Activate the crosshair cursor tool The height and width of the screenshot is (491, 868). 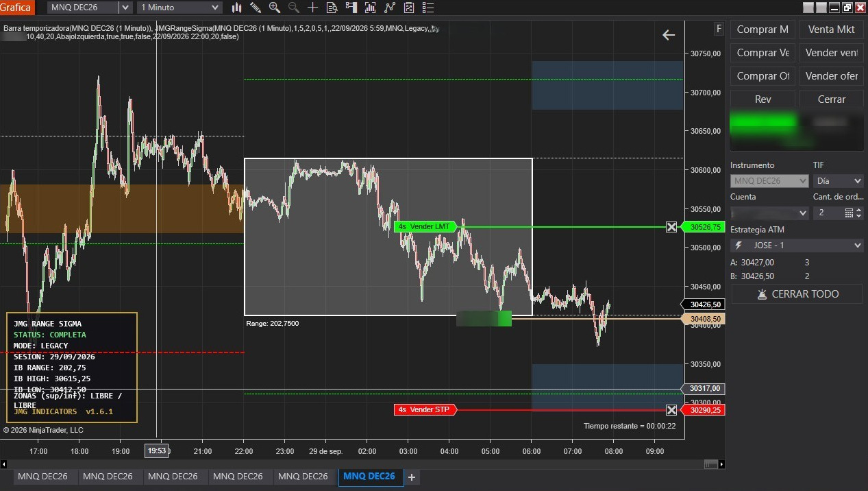click(x=313, y=8)
